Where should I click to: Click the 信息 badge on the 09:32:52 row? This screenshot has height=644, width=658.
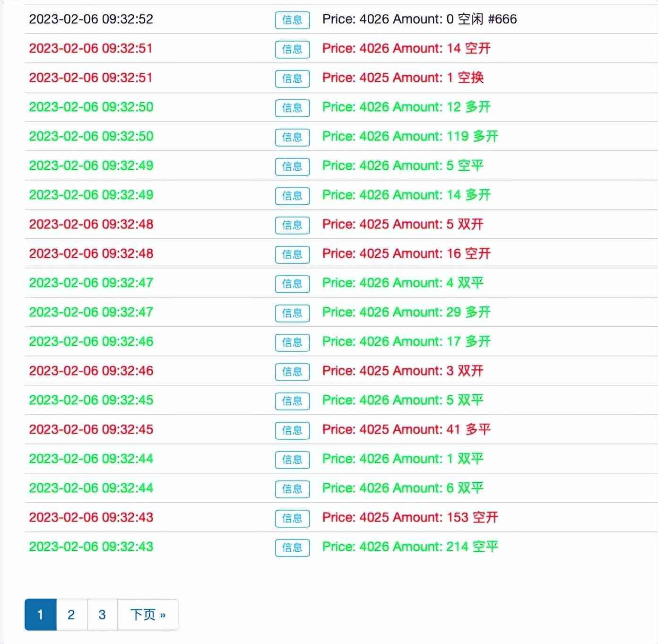coord(292,20)
